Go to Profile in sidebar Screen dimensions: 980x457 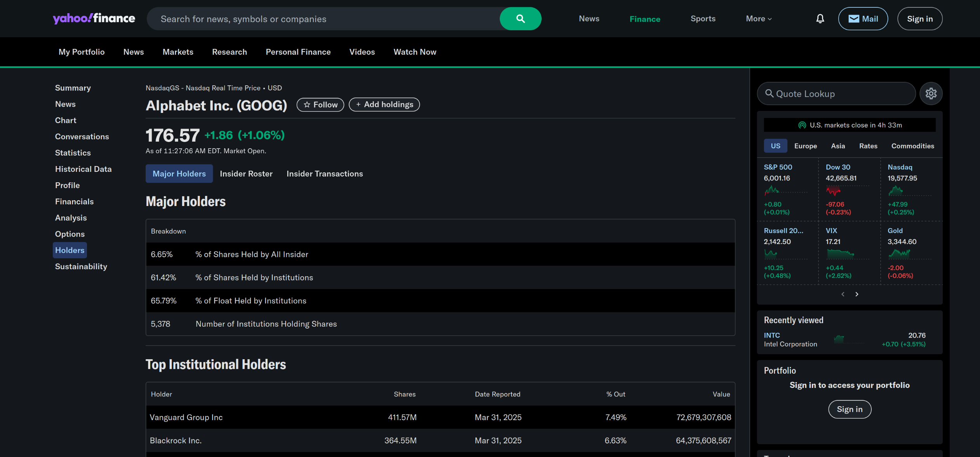tap(67, 185)
